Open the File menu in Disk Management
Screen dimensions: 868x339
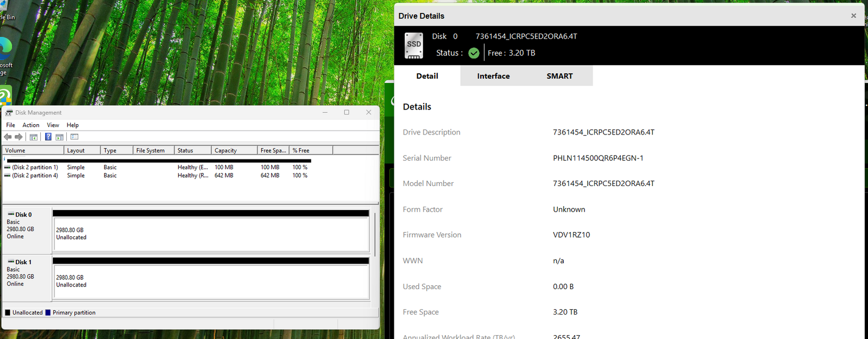click(x=10, y=125)
